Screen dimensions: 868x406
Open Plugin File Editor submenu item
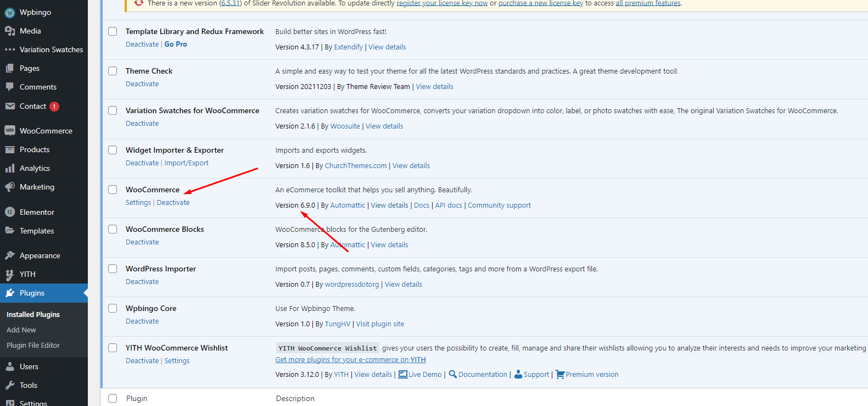point(33,345)
